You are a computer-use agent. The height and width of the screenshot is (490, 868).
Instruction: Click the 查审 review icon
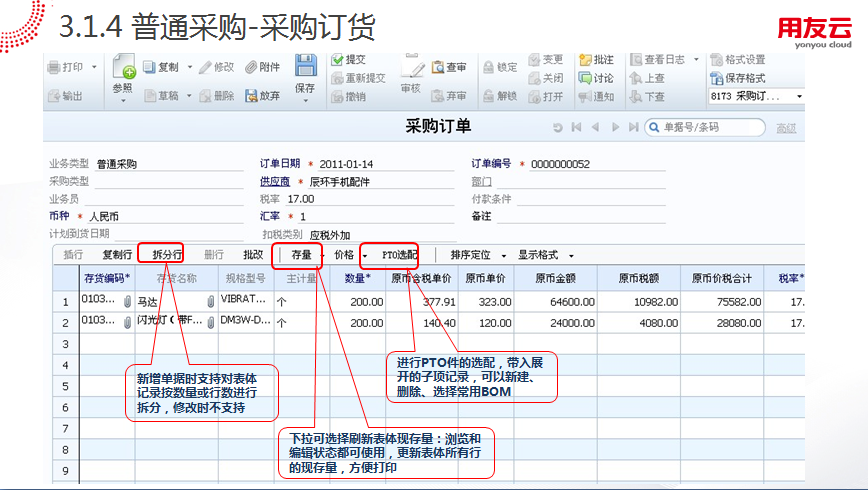[438, 67]
